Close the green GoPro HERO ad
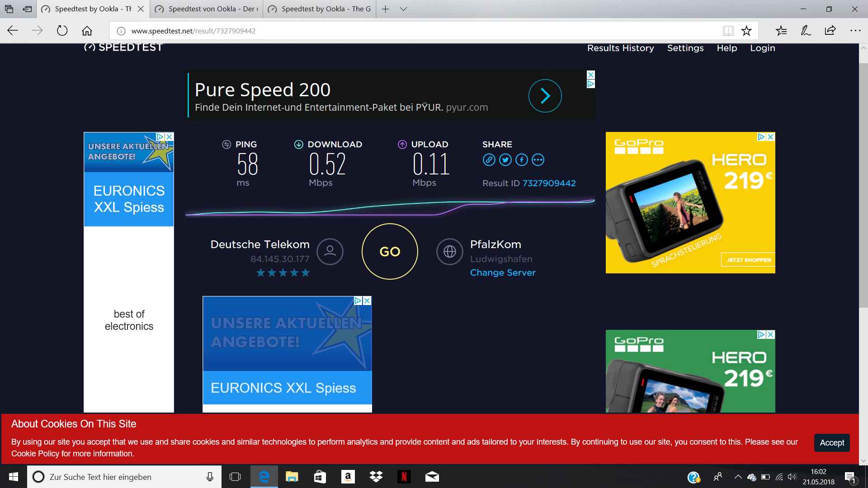The image size is (868, 488). point(771,334)
